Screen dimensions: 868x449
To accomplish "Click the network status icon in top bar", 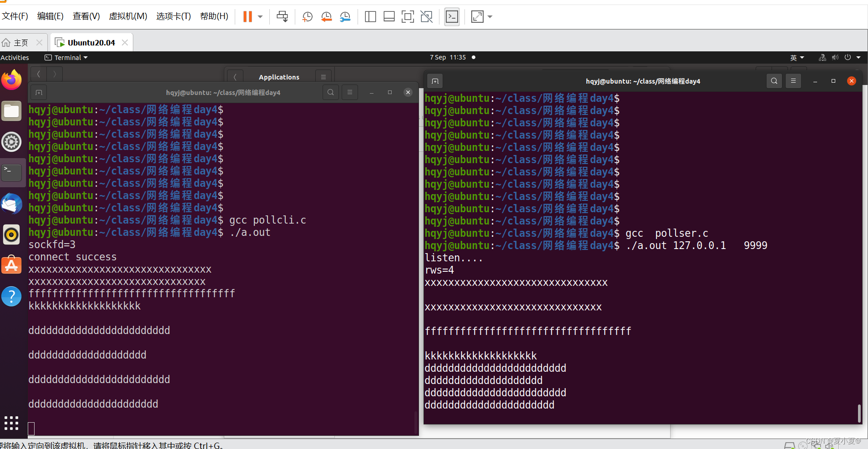I will pyautogui.click(x=822, y=58).
